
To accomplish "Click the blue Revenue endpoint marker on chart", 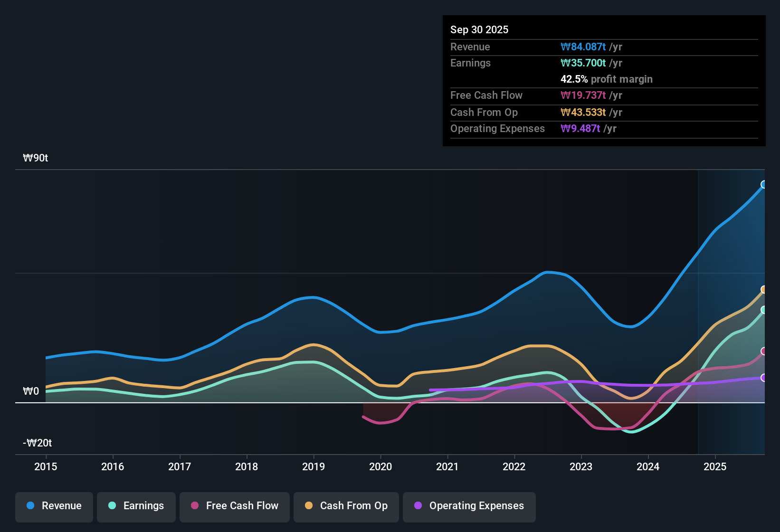I will click(764, 184).
